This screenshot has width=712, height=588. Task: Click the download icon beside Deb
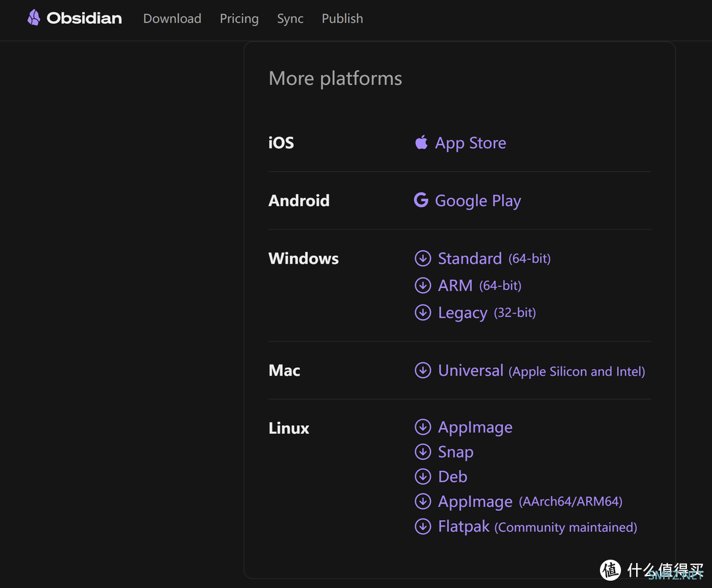pos(423,477)
